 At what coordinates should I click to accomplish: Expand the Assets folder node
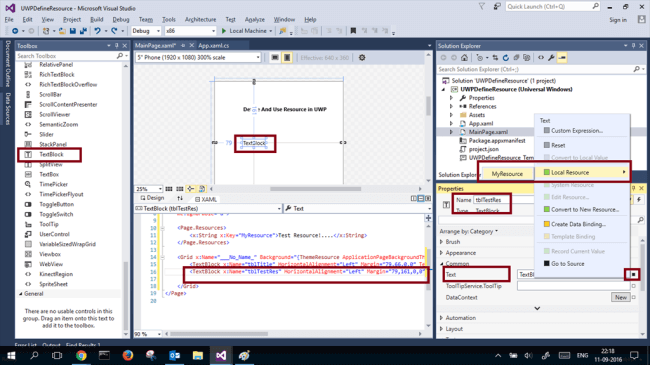click(451, 115)
